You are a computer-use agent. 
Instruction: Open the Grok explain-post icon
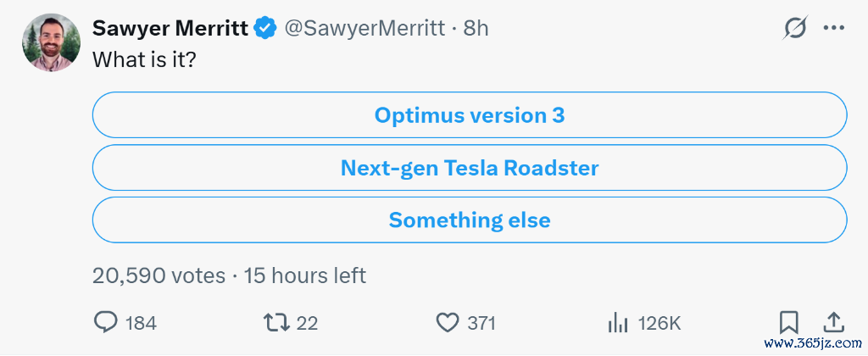click(795, 28)
